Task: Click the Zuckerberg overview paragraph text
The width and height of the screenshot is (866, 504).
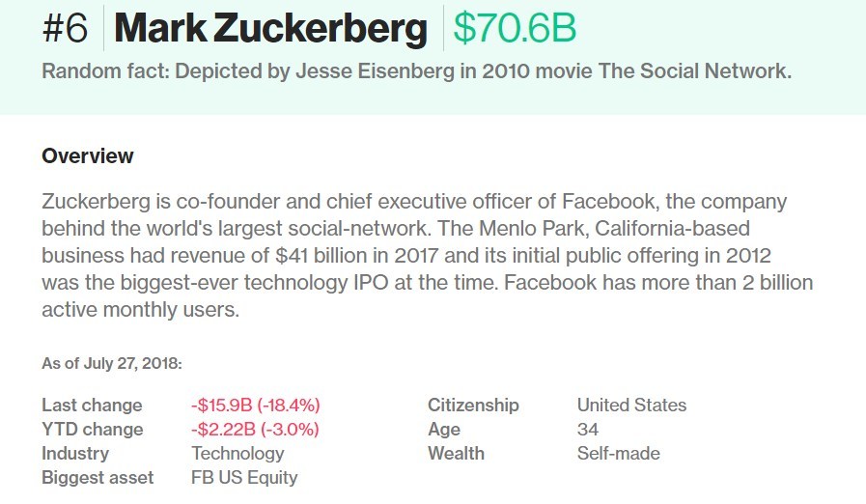Action: (428, 256)
